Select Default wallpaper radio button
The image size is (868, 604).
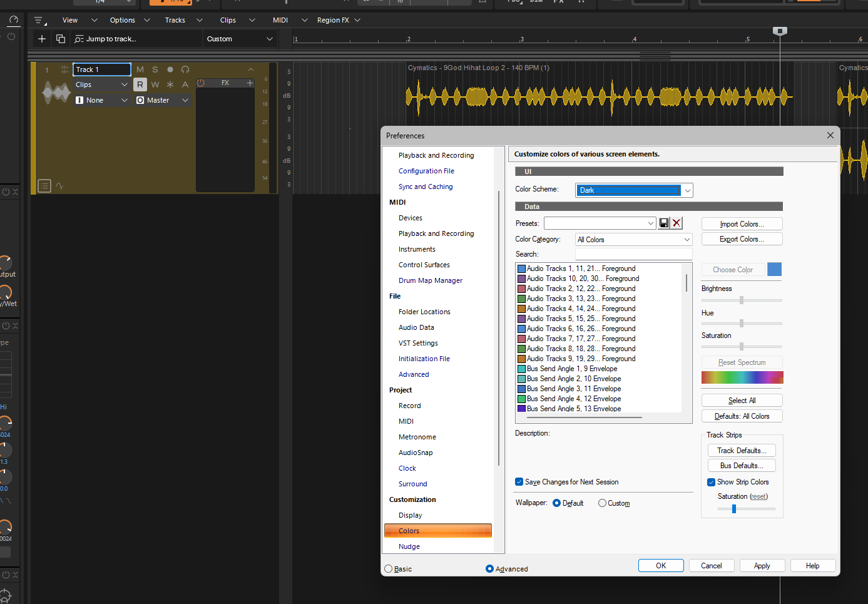tap(556, 503)
